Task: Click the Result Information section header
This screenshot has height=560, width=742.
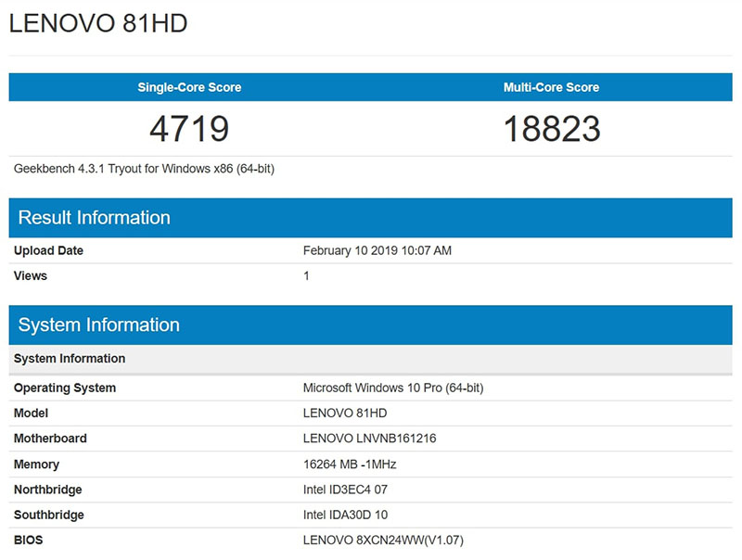Action: [x=370, y=218]
